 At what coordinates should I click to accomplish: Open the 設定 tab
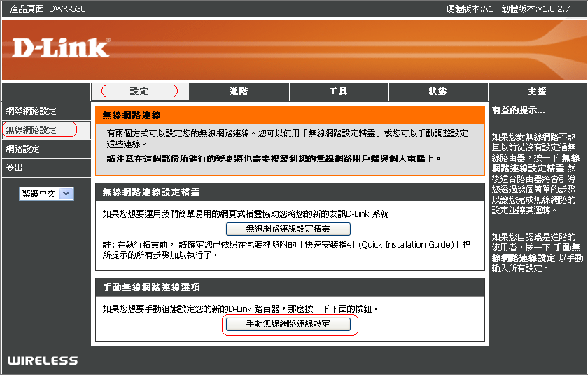(140, 92)
